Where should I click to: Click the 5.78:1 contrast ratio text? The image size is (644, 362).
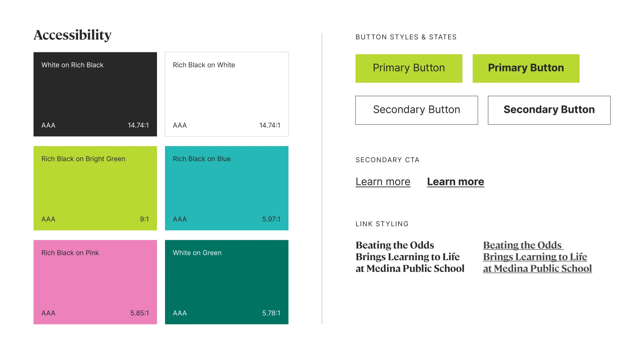tap(271, 313)
